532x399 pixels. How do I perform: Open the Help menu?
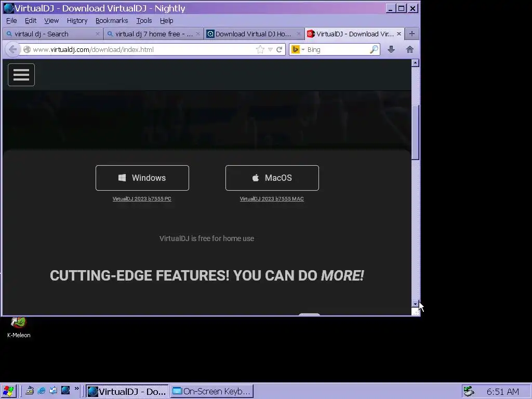(166, 21)
